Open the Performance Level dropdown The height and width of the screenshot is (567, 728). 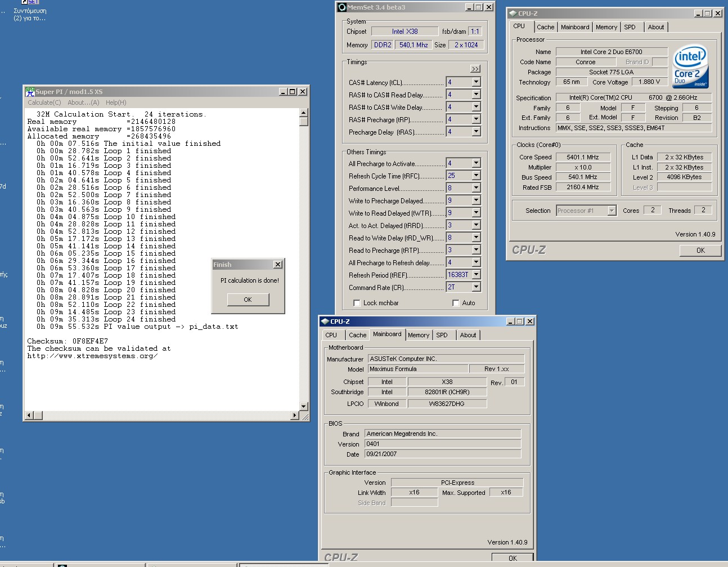tap(476, 188)
